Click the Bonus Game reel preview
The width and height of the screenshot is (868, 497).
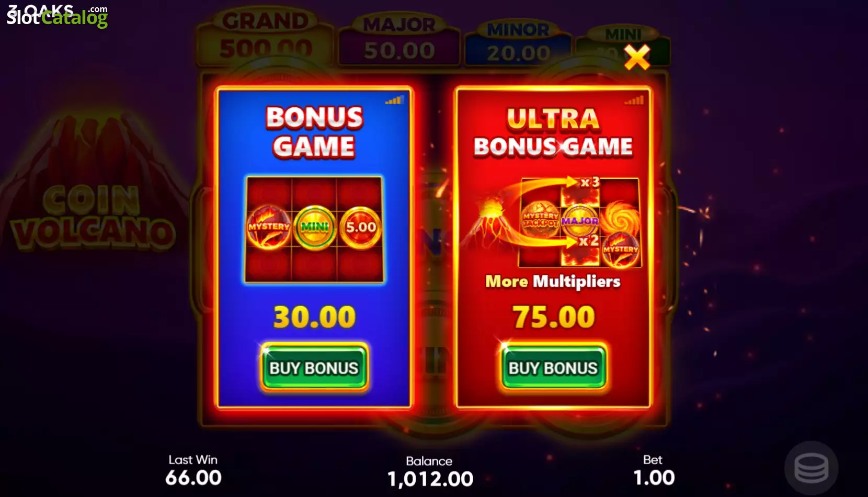pyautogui.click(x=314, y=229)
